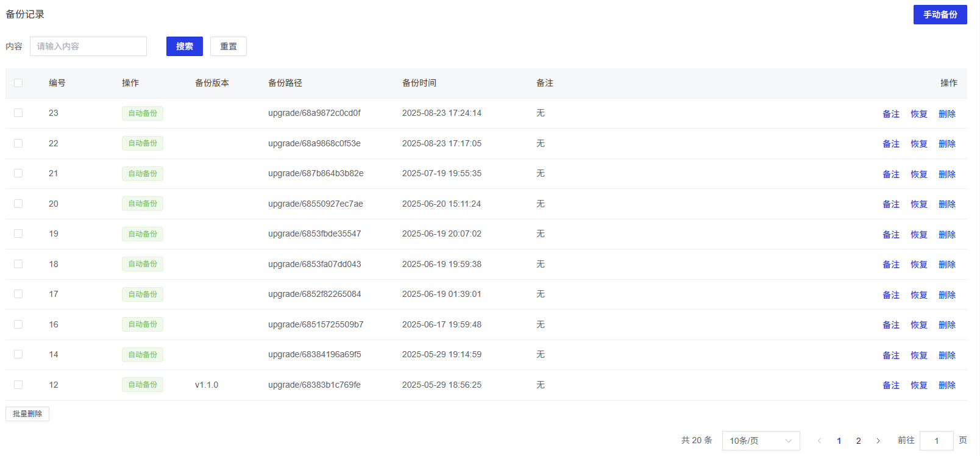This screenshot has width=980, height=456.
Task: Focus the 内容 search input field
Action: tap(88, 46)
